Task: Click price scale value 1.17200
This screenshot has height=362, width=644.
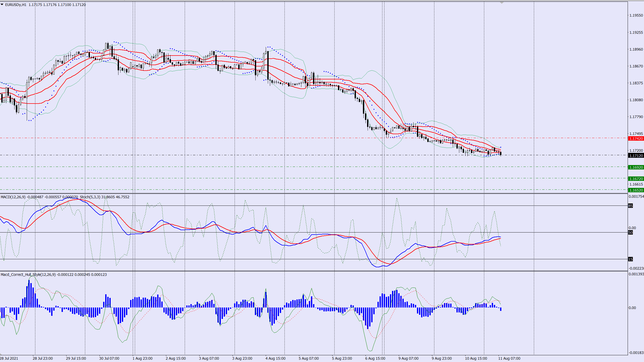Action: [636, 151]
